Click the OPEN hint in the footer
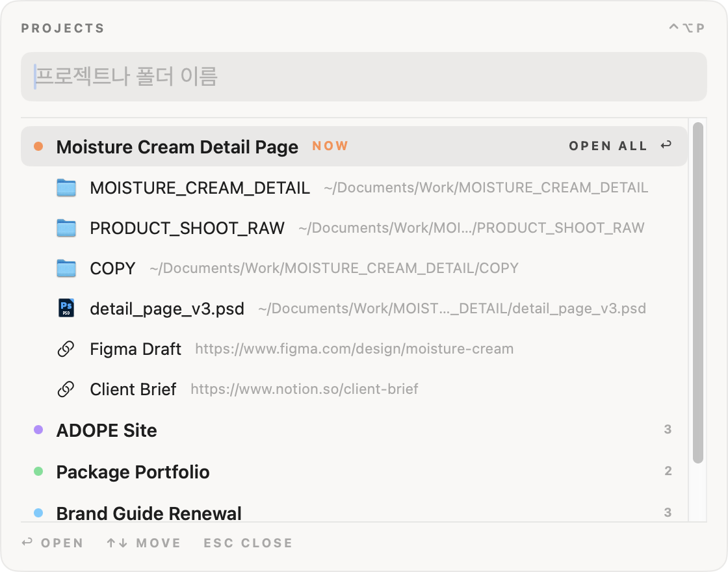 coord(53,543)
